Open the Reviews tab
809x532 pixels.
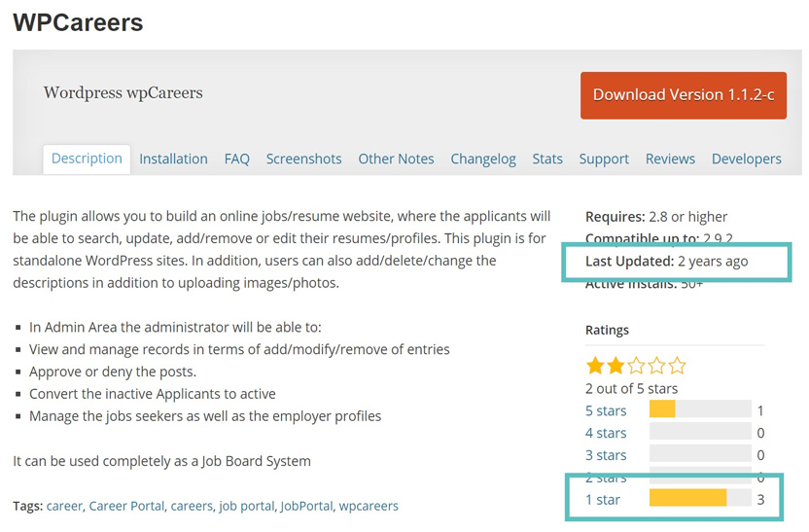coord(670,159)
